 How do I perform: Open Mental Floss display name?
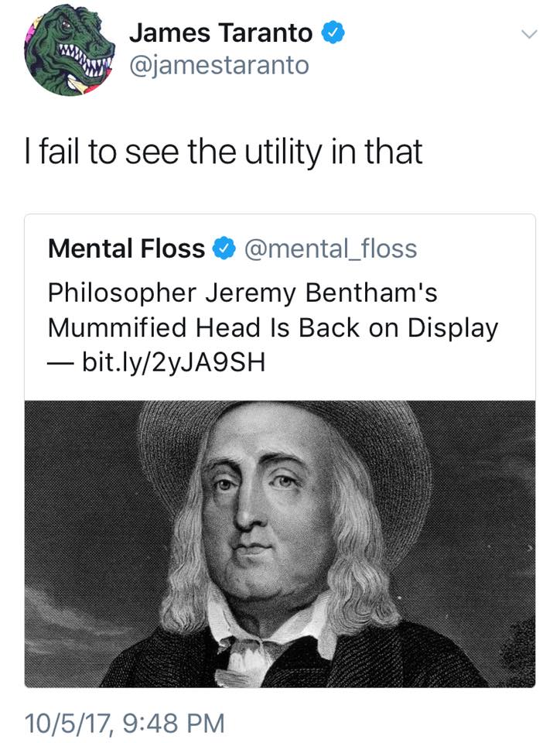point(126,248)
